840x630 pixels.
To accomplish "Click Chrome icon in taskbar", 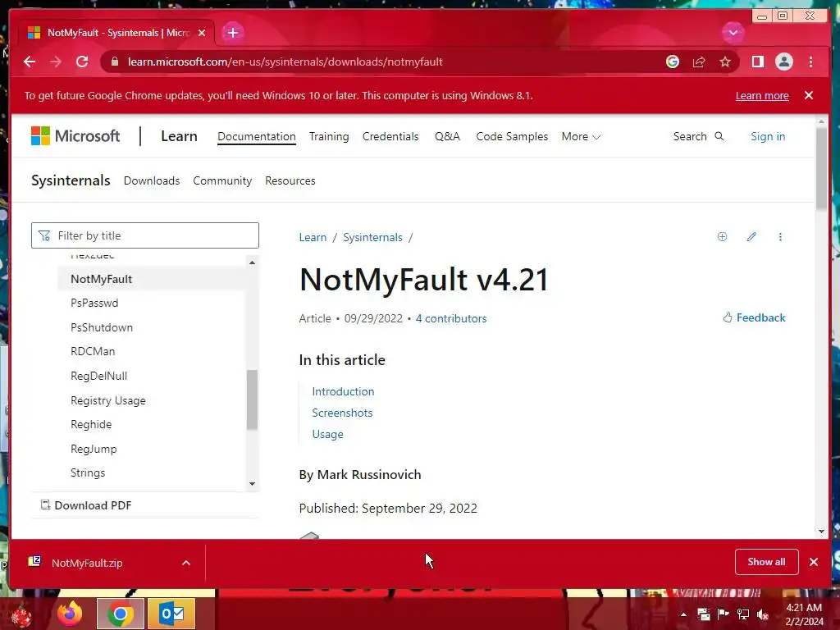I will [121, 614].
